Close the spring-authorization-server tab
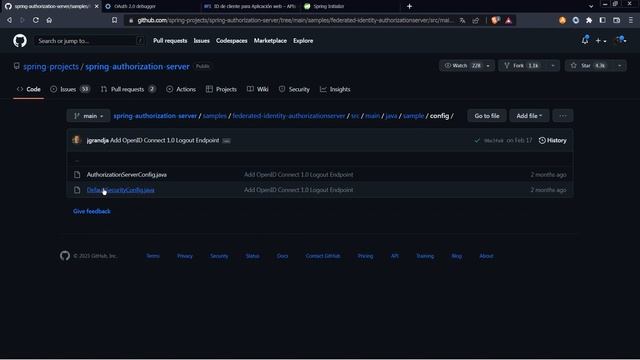Image resolution: width=640 pixels, height=360 pixels. pos(96,6)
